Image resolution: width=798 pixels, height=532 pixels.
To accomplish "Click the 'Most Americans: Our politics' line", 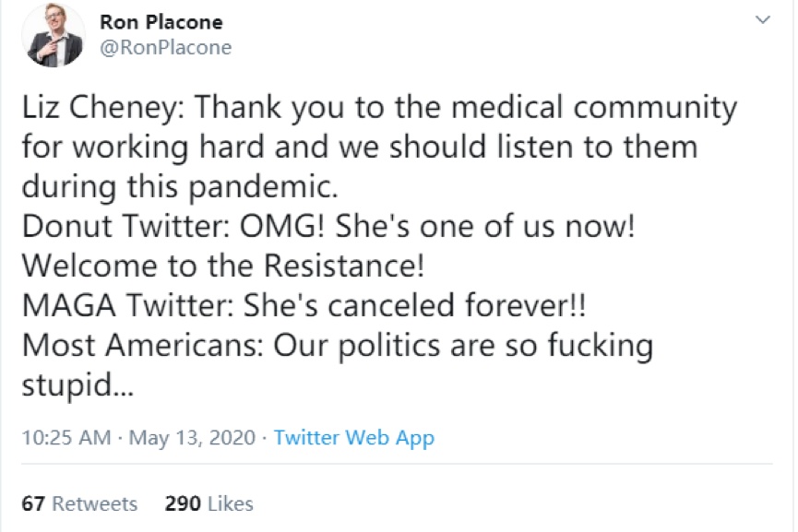I will click(x=337, y=346).
